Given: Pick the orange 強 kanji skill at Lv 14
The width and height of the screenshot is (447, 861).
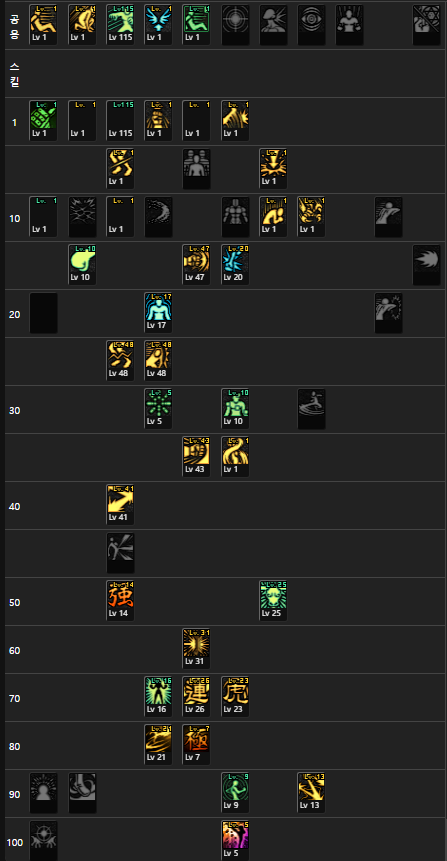Looking at the screenshot, I should click(120, 601).
